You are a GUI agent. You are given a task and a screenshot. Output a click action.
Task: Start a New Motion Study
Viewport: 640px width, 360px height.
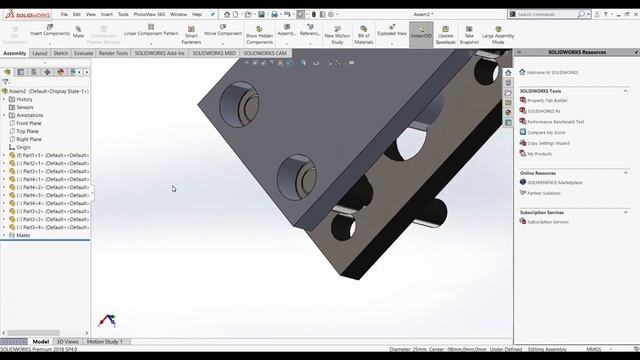(337, 35)
